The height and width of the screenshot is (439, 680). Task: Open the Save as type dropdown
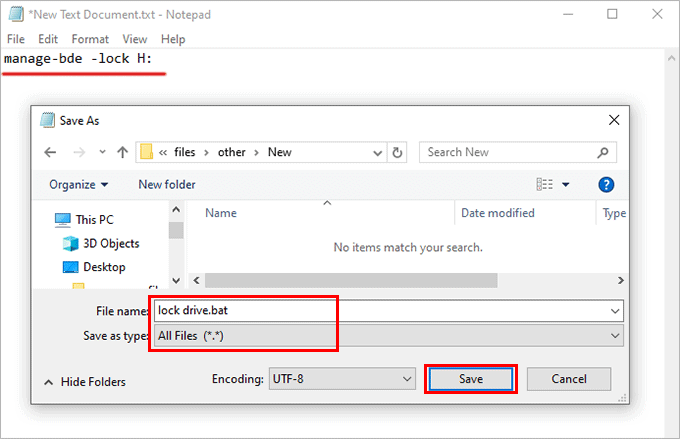389,336
